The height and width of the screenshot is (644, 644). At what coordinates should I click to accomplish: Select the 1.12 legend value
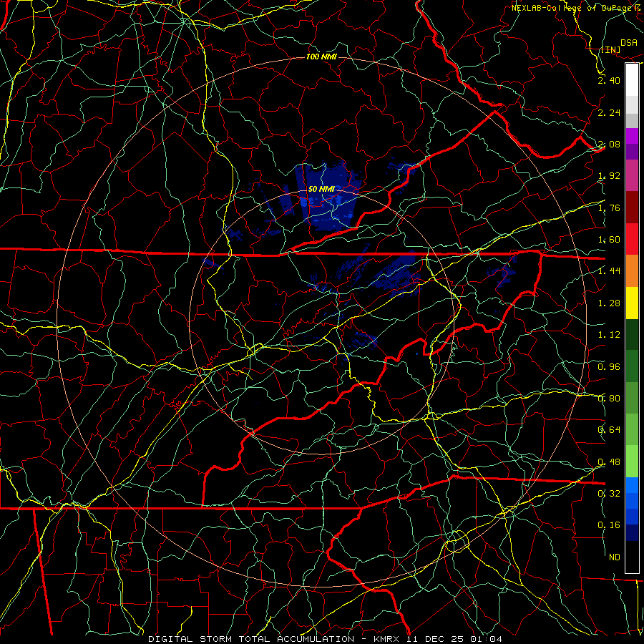(x=609, y=335)
